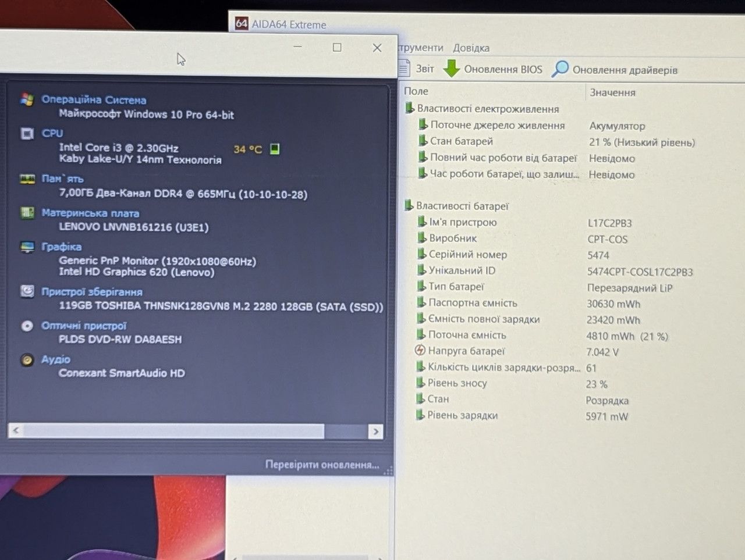Viewport: 745px width, 560px height.
Task: Open the Пристрої зберігання section heading
Action: tap(92, 292)
